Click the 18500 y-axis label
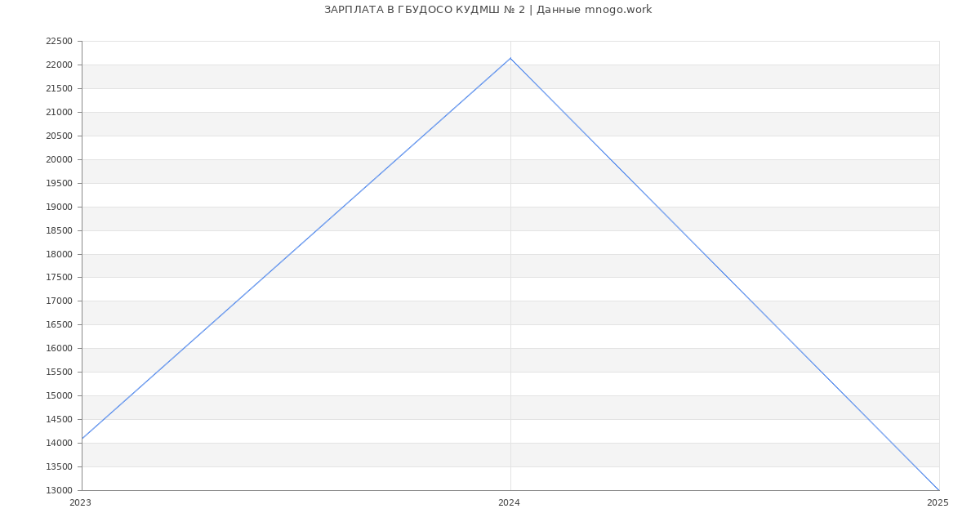Screen dimensions: 980x531 coord(59,231)
